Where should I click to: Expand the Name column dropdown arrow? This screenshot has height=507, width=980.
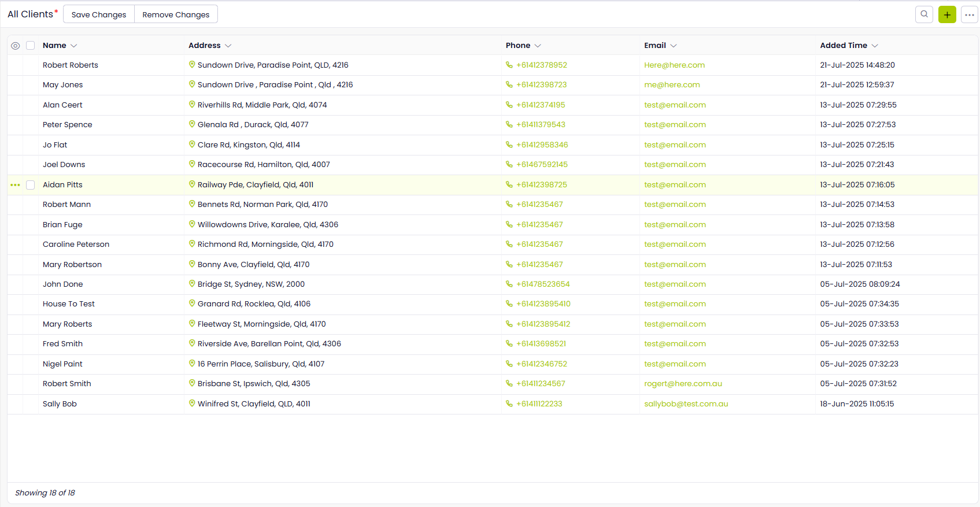pos(73,46)
